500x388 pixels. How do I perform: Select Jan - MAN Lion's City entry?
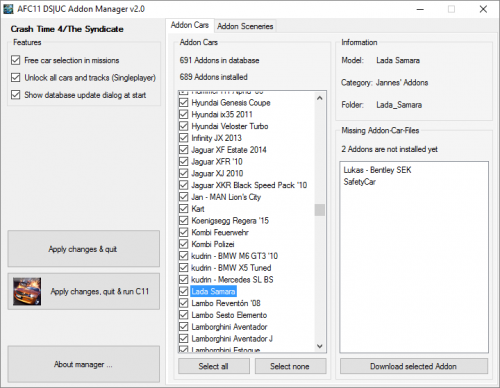(x=226, y=197)
